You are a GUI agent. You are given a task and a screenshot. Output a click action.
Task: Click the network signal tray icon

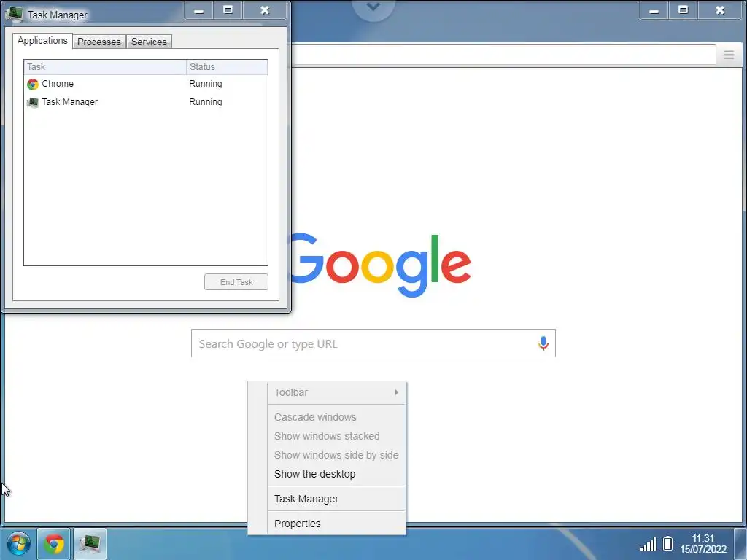pos(648,544)
